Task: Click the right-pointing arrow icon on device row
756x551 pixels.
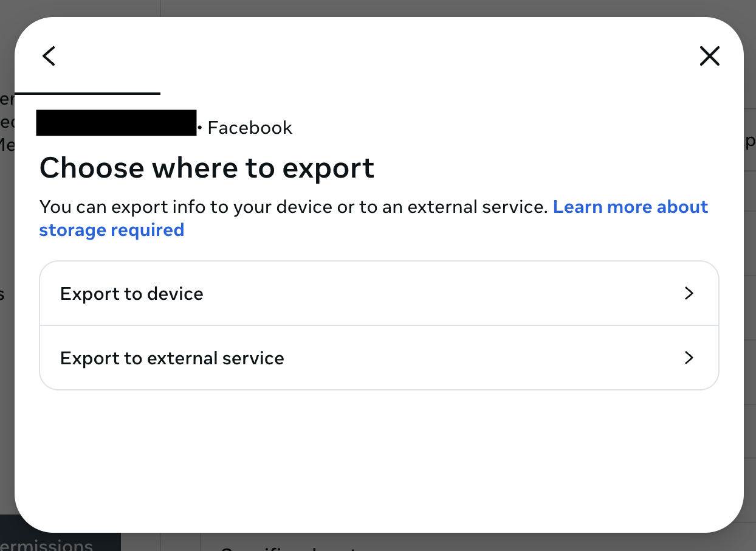Action: pos(689,293)
